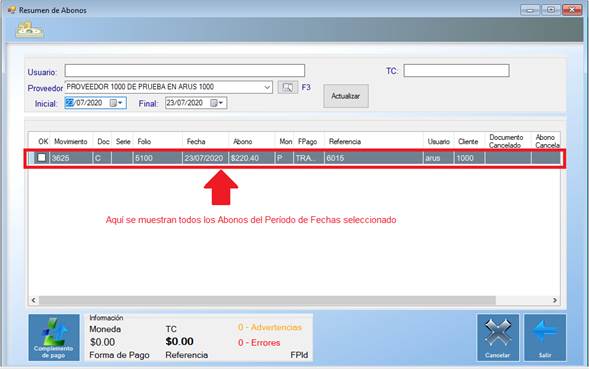Click the 0 - Advertencias label
This screenshot has width=589, height=369.
pos(270,328)
